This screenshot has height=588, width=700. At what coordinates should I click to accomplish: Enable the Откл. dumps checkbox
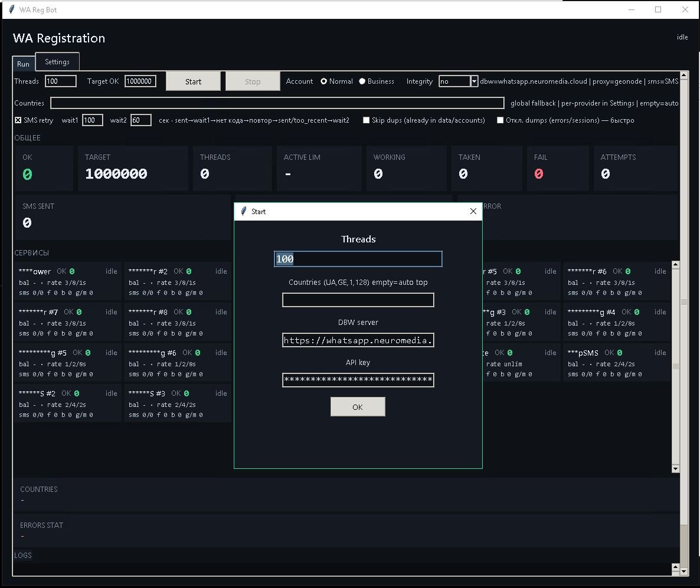pos(500,120)
